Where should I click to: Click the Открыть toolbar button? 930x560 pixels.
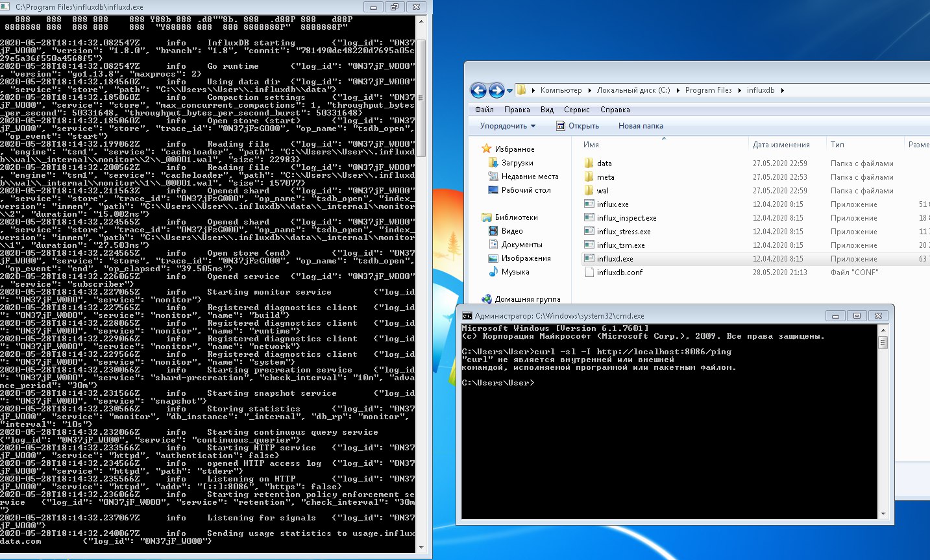pyautogui.click(x=578, y=126)
